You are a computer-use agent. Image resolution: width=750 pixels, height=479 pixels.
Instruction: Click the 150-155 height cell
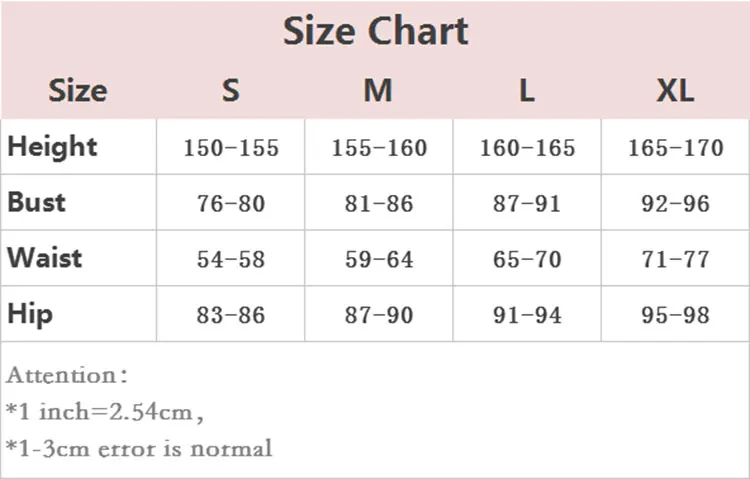coord(231,147)
